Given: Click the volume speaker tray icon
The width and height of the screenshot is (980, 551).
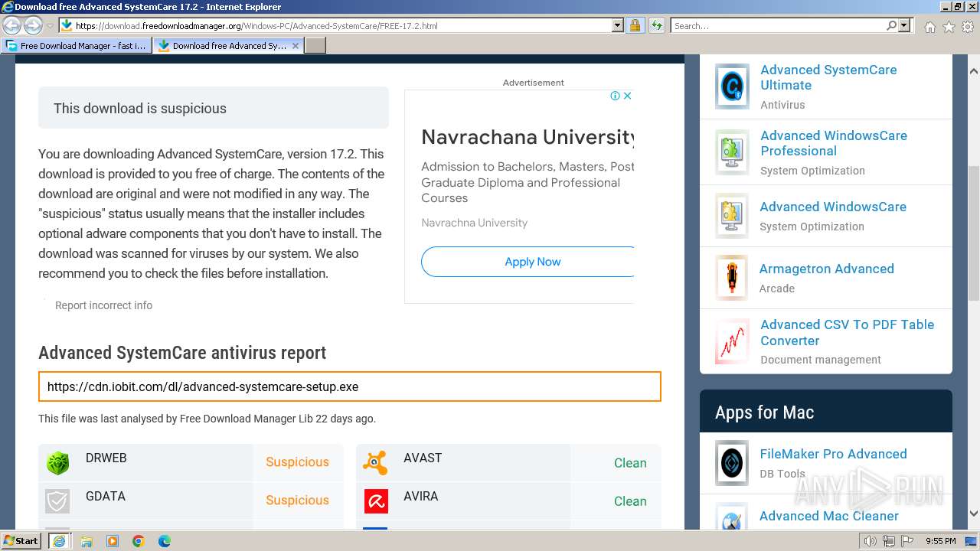Looking at the screenshot, I should click(871, 541).
